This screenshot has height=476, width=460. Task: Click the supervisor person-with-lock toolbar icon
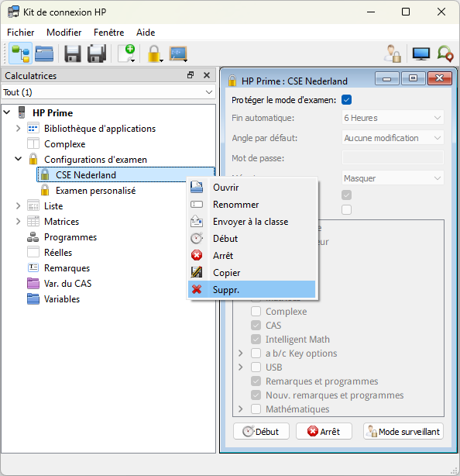tap(392, 53)
